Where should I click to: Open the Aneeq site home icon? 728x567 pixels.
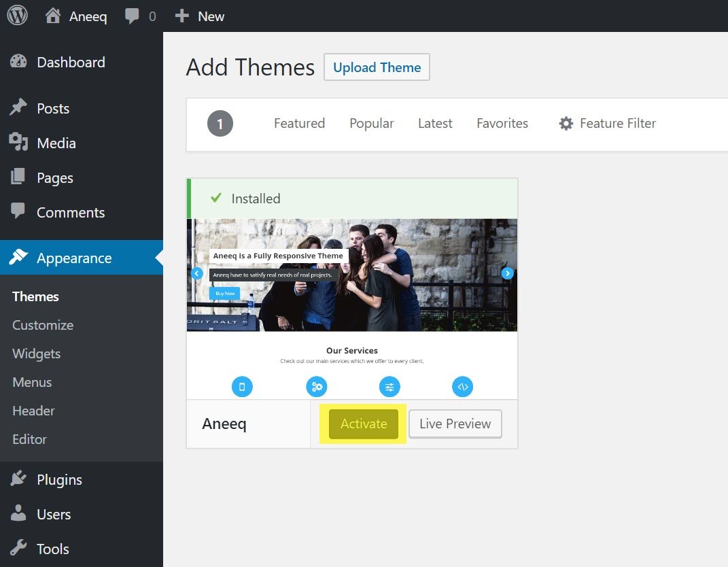click(53, 16)
